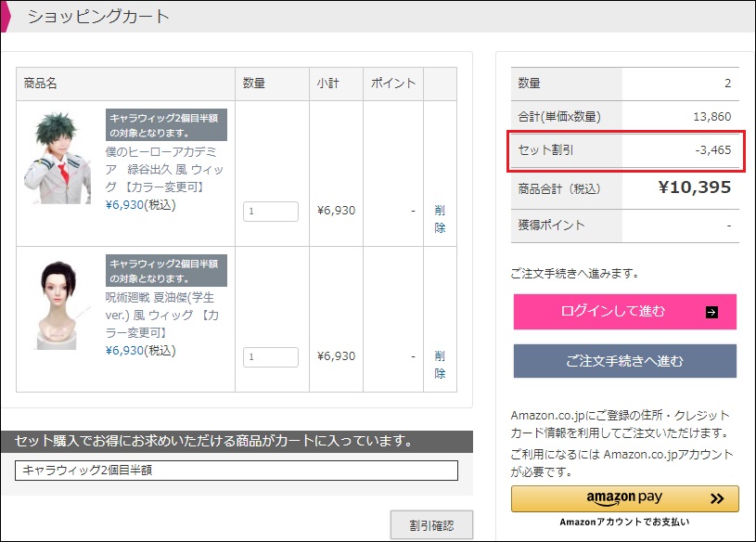Image resolution: width=756 pixels, height=542 pixels.
Task: Click the quantity field for the Midoriya wig
Action: coord(270,211)
